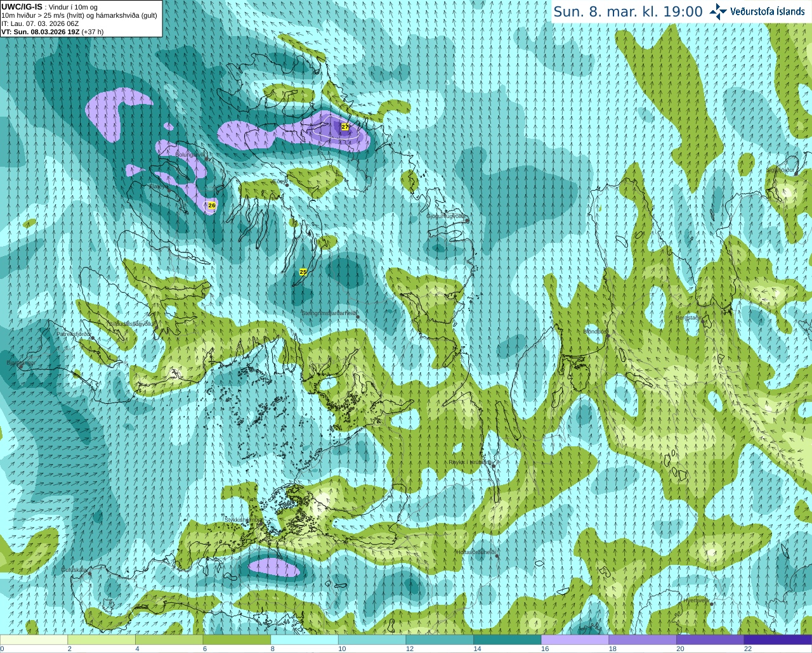Click the Stykkishólmur station label
Image resolution: width=812 pixels, height=653 pixels.
point(244,519)
